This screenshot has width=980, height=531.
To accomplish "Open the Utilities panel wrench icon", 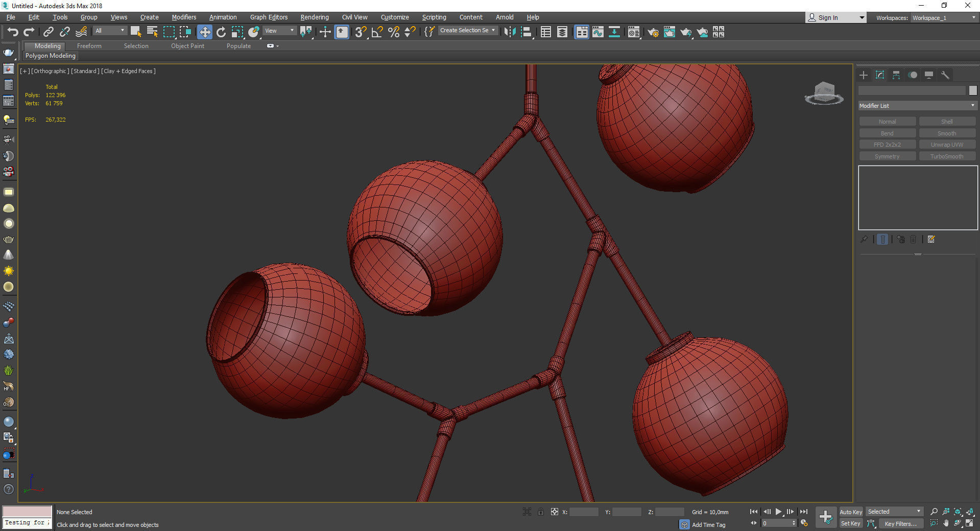I will click(x=945, y=75).
